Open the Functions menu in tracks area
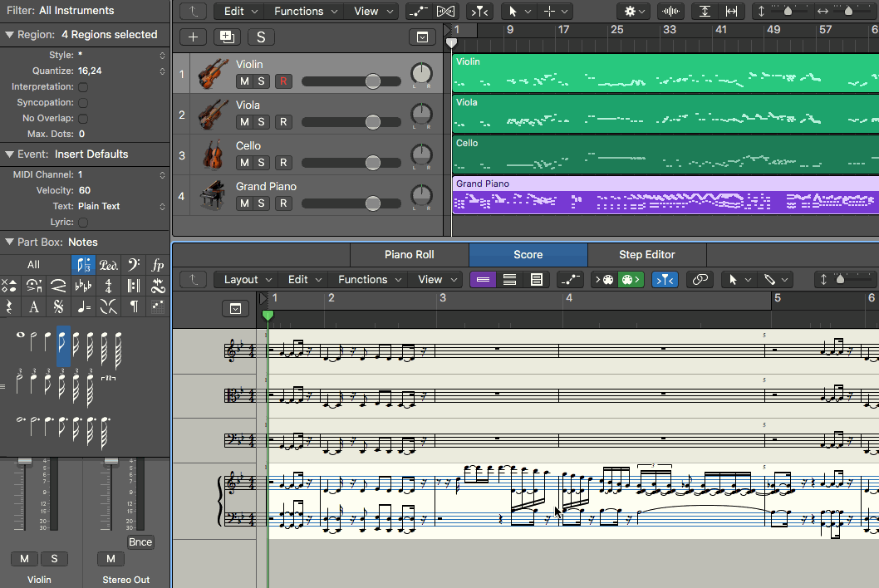 point(305,12)
